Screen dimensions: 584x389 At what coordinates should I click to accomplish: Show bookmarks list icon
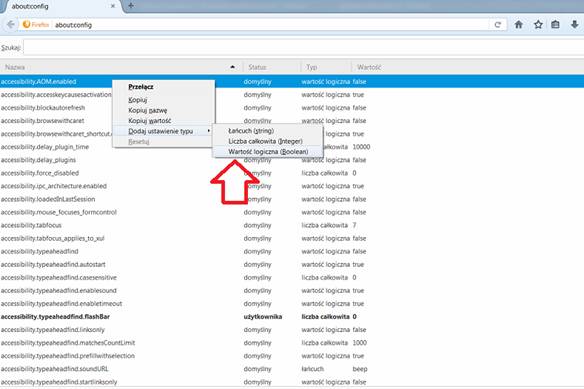[555, 25]
